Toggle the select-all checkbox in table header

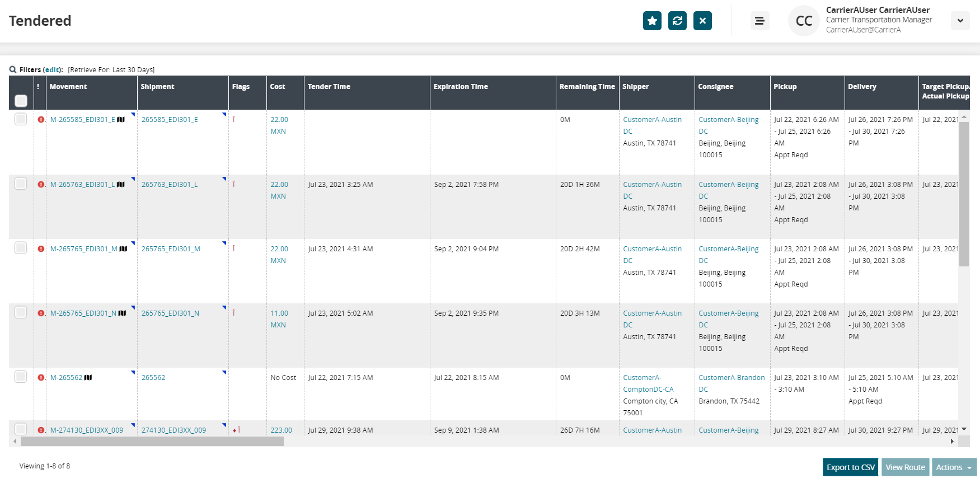click(x=21, y=101)
